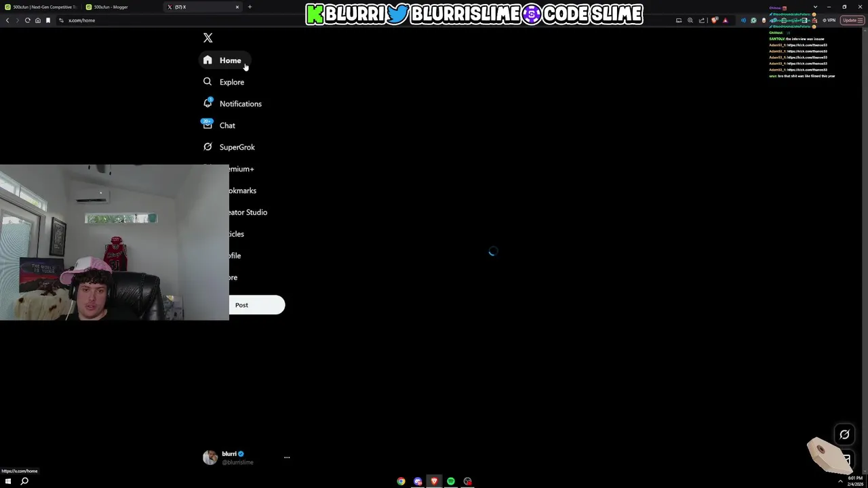868x488 pixels.
Task: Click the Notifications bell icon
Action: pos(208,103)
